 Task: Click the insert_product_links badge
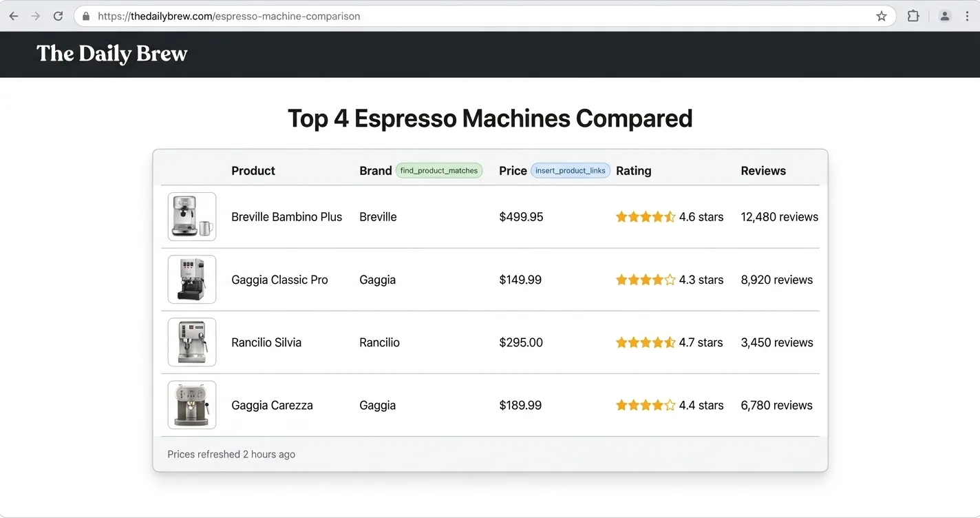(571, 170)
